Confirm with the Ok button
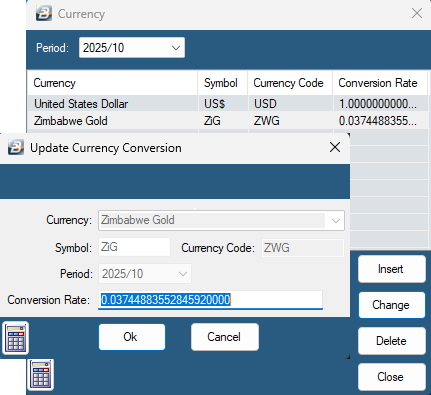 [x=132, y=337]
